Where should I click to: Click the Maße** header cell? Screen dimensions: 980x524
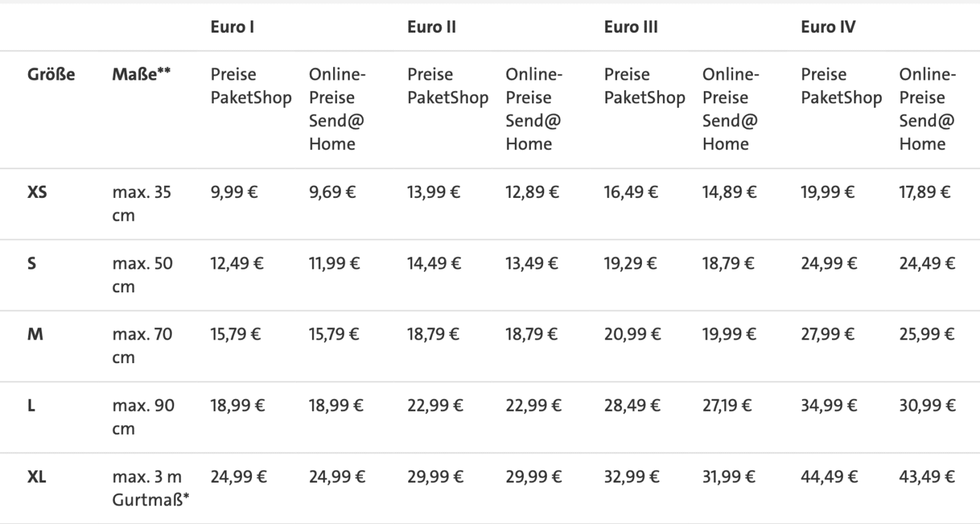coord(141,75)
